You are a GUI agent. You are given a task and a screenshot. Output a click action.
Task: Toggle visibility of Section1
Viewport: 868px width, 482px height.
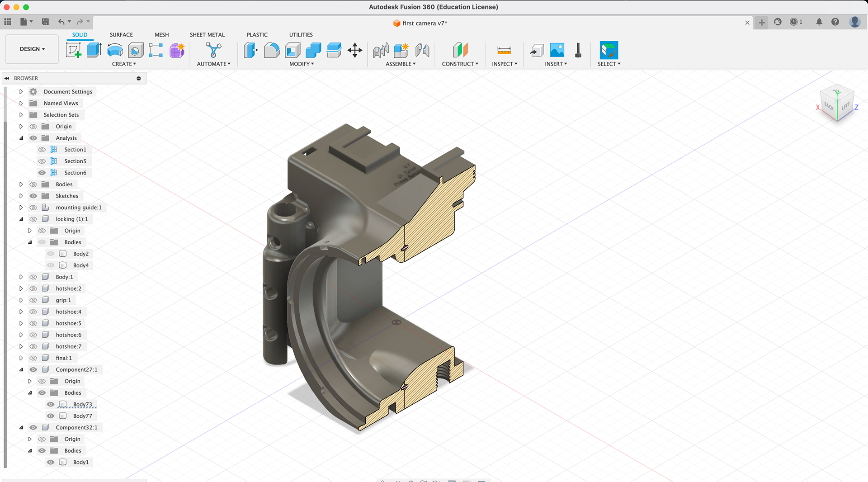(42, 150)
